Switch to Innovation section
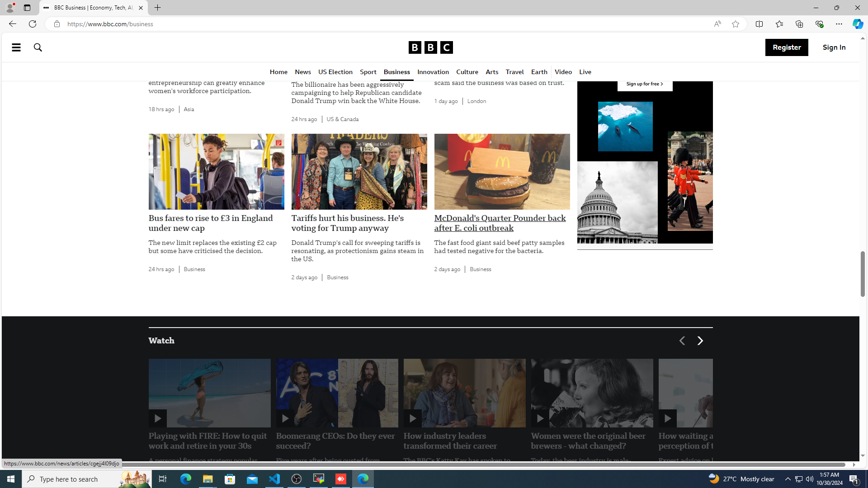The image size is (868, 488). coord(433,72)
